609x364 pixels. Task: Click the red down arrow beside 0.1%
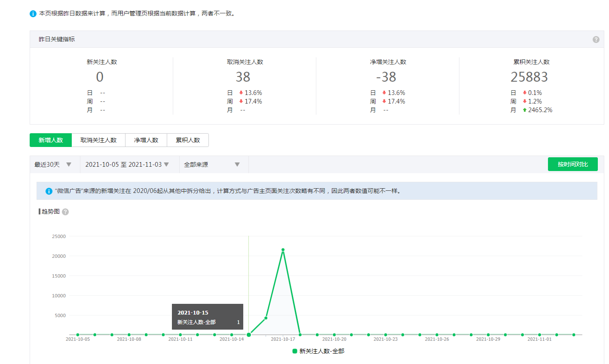[x=524, y=93]
